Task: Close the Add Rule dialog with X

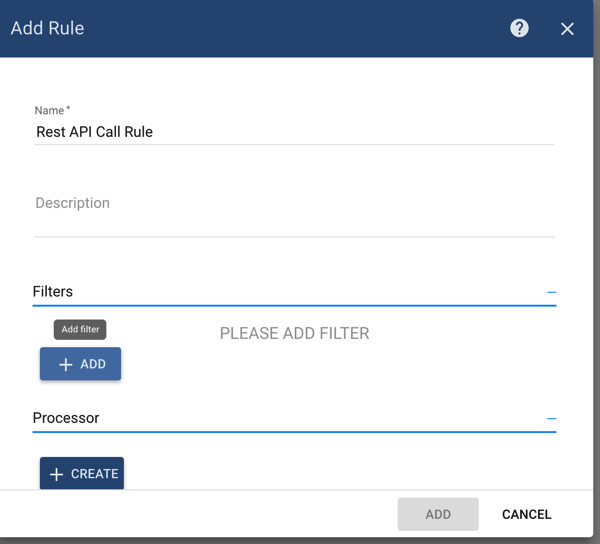Action: [567, 29]
